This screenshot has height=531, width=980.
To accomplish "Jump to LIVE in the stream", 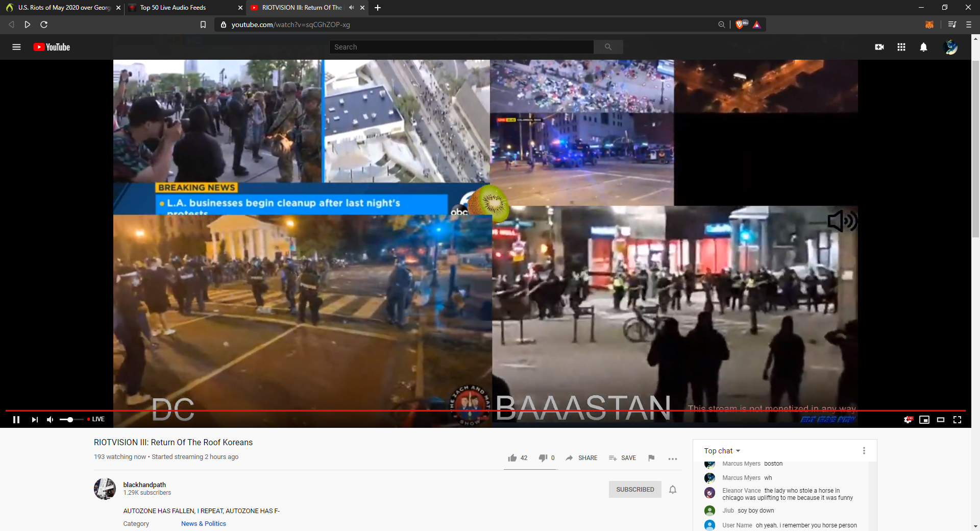I will coord(96,419).
